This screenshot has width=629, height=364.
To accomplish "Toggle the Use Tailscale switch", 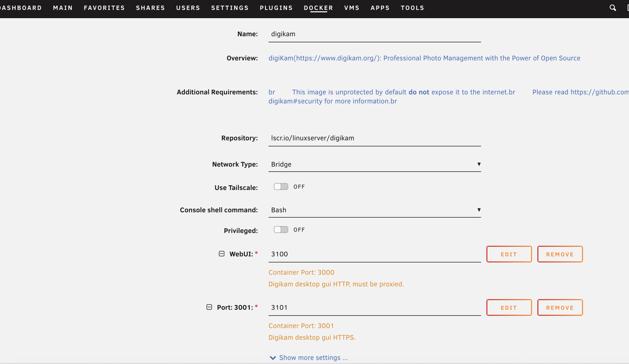I will click(x=281, y=187).
